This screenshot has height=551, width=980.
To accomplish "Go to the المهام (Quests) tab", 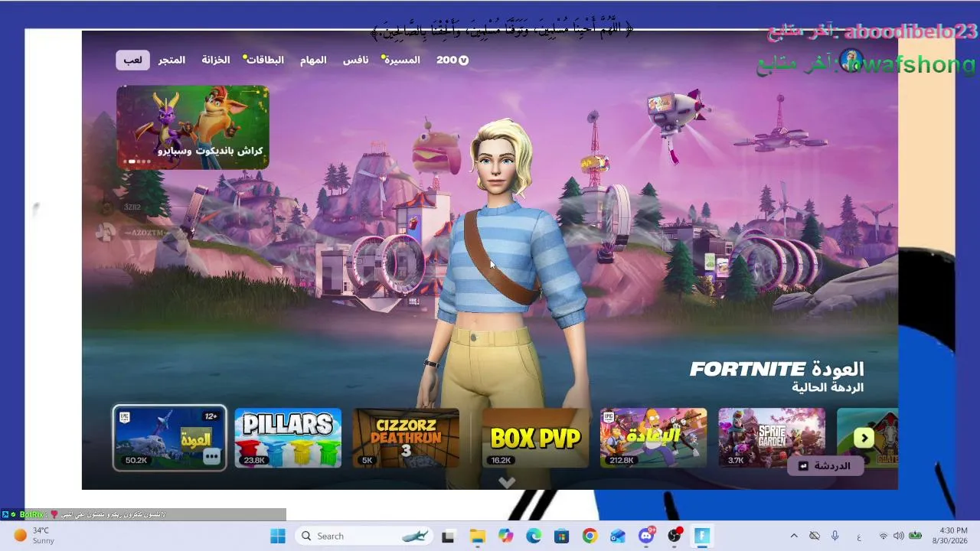I will pos(313,60).
